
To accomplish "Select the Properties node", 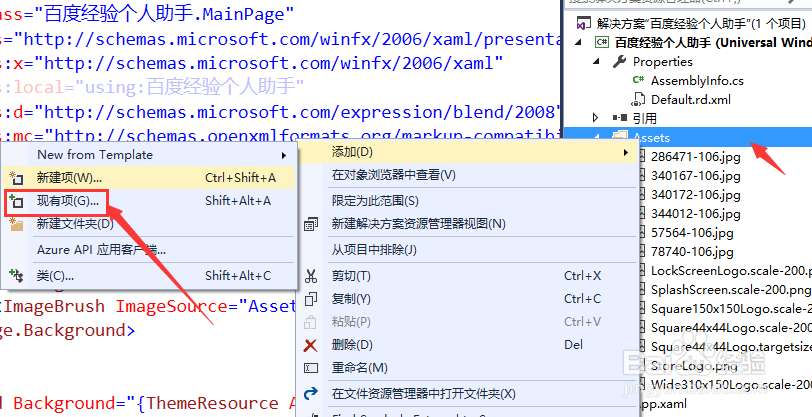I will [662, 62].
